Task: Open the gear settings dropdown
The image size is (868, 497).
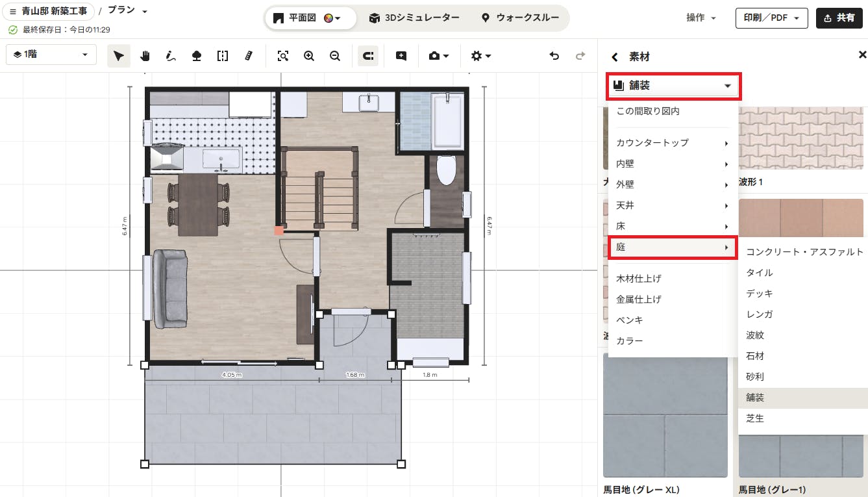Action: [480, 56]
